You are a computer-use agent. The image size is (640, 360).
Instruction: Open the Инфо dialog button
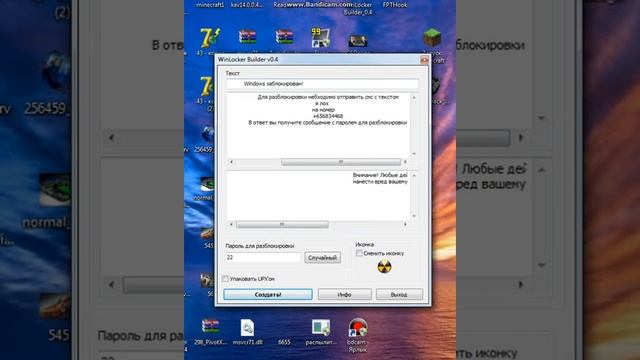coord(344,294)
